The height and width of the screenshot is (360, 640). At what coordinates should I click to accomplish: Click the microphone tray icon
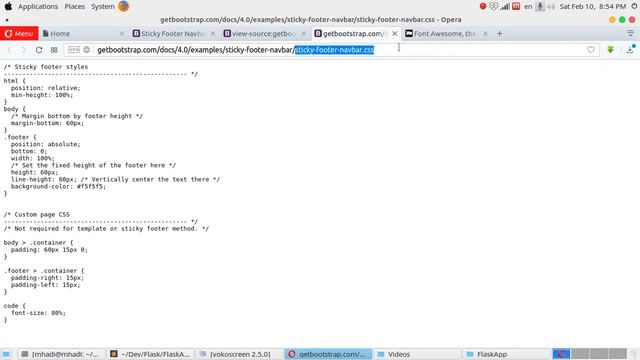[x=540, y=7]
